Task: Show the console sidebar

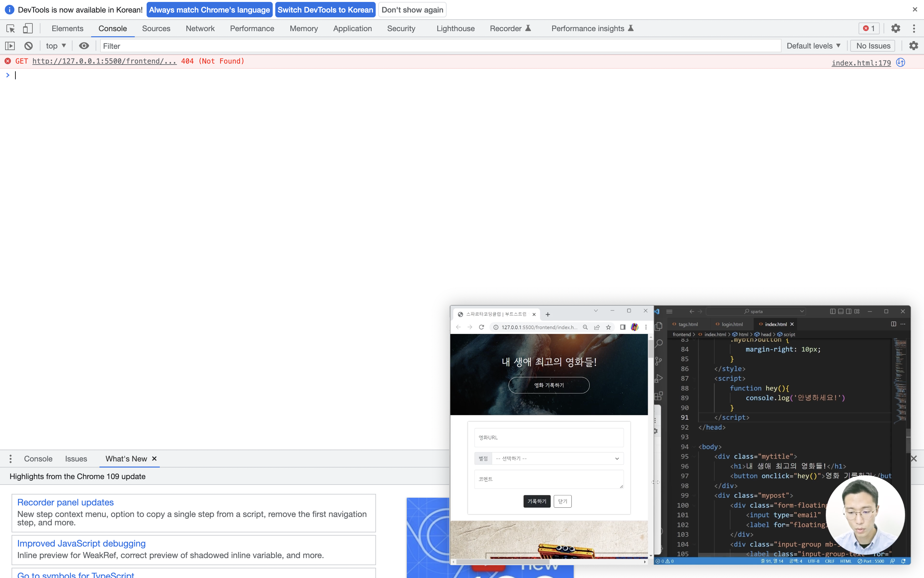Action: (10, 46)
